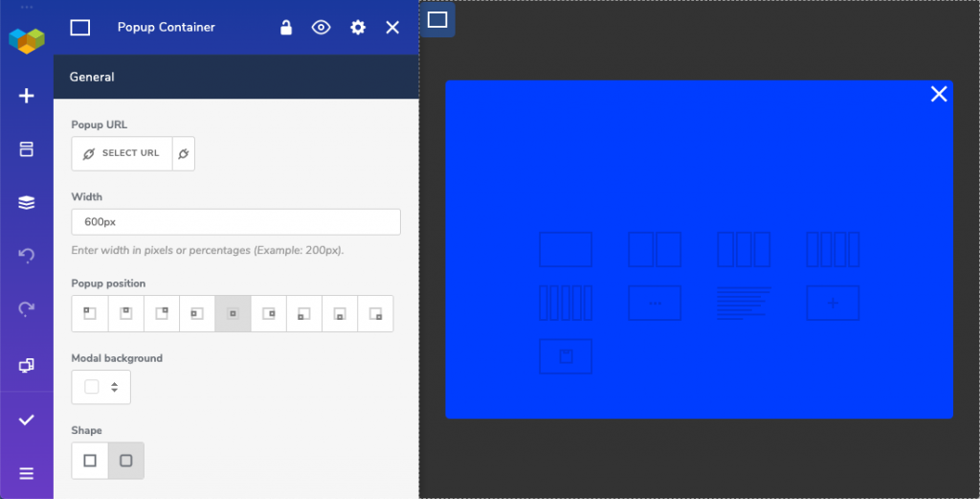Select center popup position
Image resolution: width=980 pixels, height=499 pixels.
[233, 314]
